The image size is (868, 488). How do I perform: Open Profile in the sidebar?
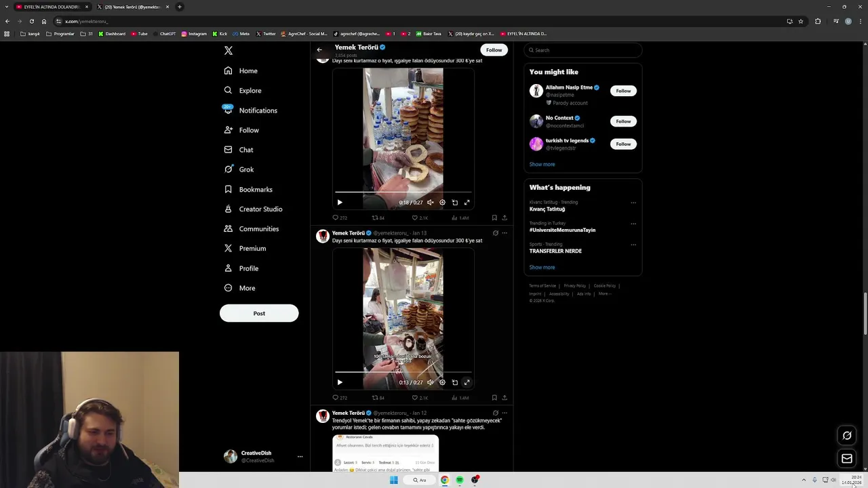coord(241,268)
